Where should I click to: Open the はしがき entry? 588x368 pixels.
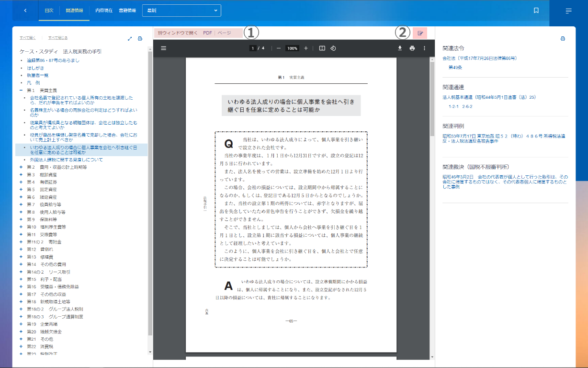tap(35, 68)
